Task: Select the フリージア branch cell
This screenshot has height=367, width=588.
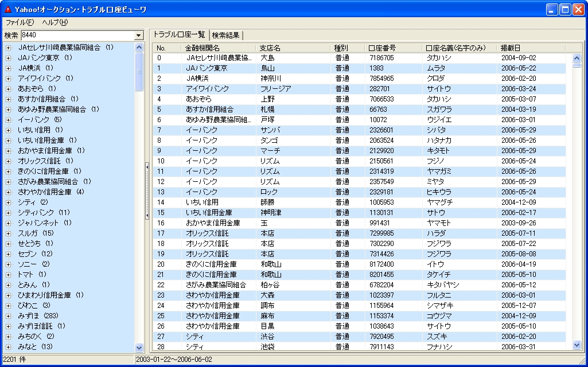Action: [x=276, y=89]
